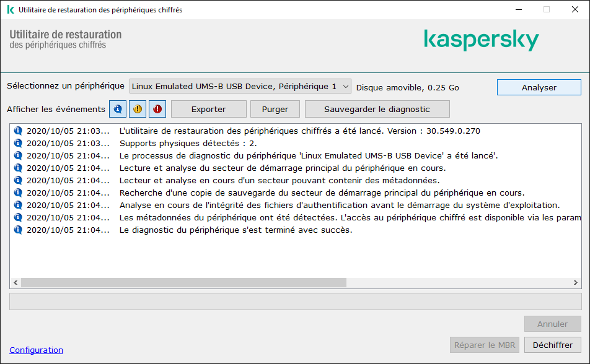This screenshot has height=364, width=590.
Task: Toggle the error events filter icon
Action: [157, 109]
